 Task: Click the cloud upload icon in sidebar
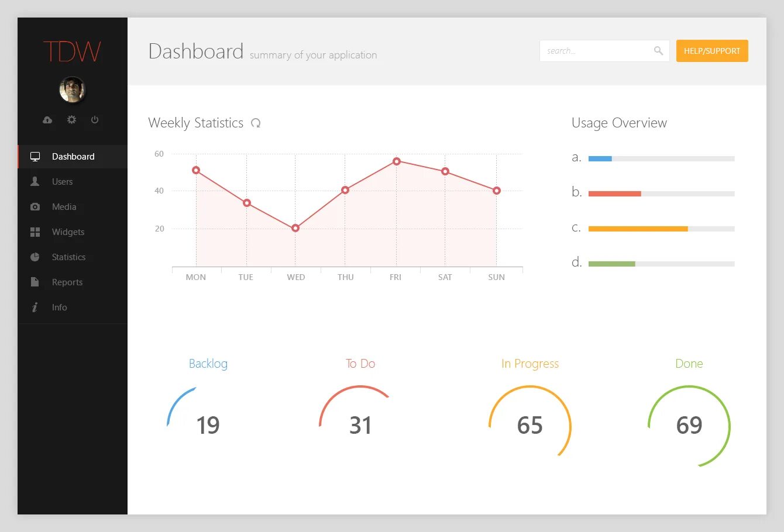[47, 120]
